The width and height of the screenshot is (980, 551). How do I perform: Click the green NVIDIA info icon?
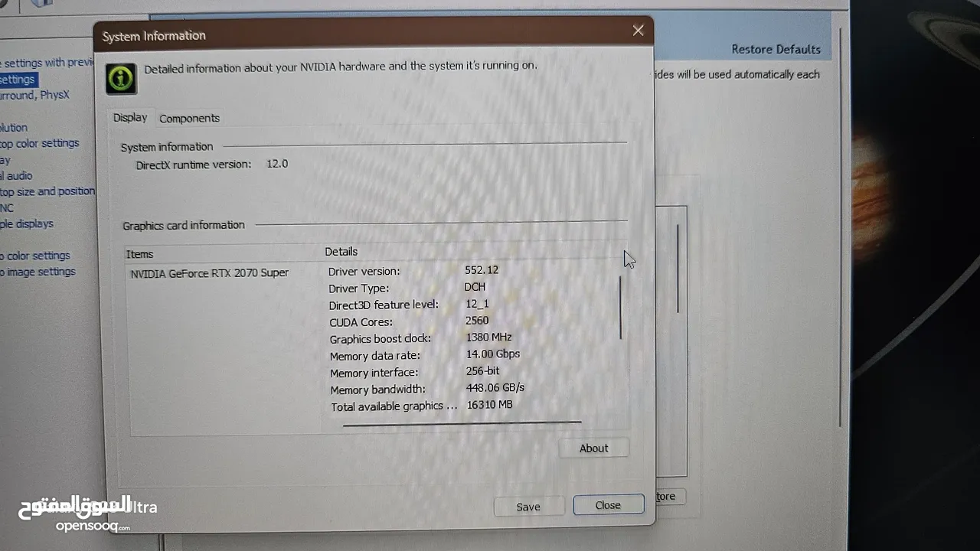121,78
